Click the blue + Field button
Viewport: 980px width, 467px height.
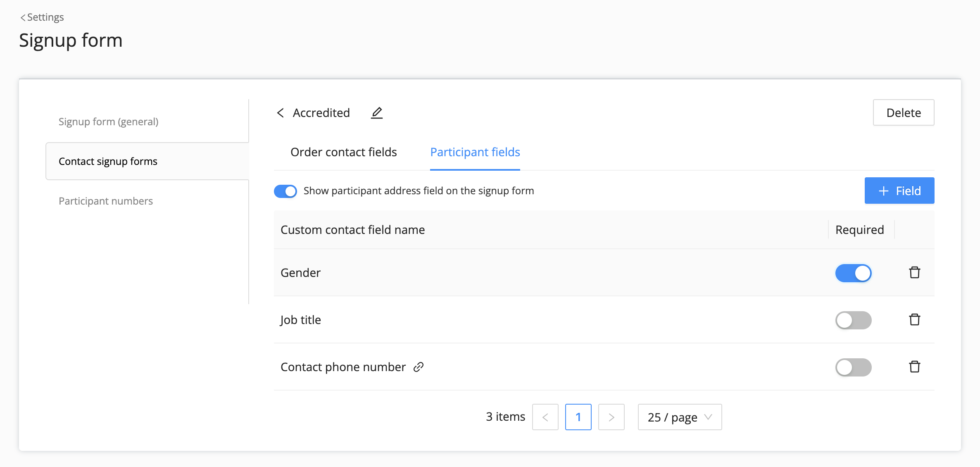899,191
